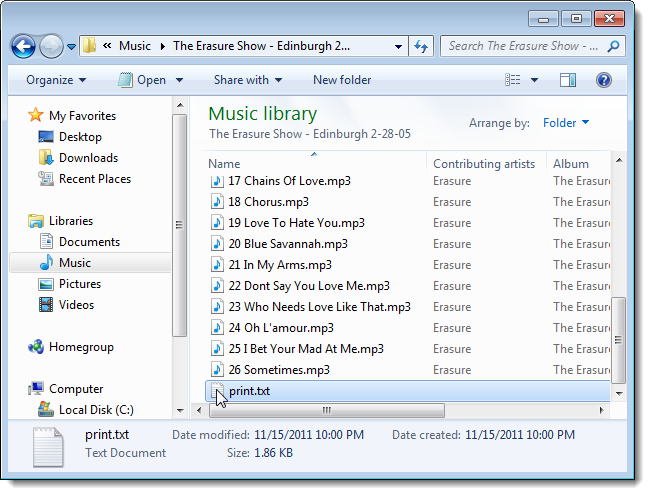Click file list scroll down arrow

point(618,393)
